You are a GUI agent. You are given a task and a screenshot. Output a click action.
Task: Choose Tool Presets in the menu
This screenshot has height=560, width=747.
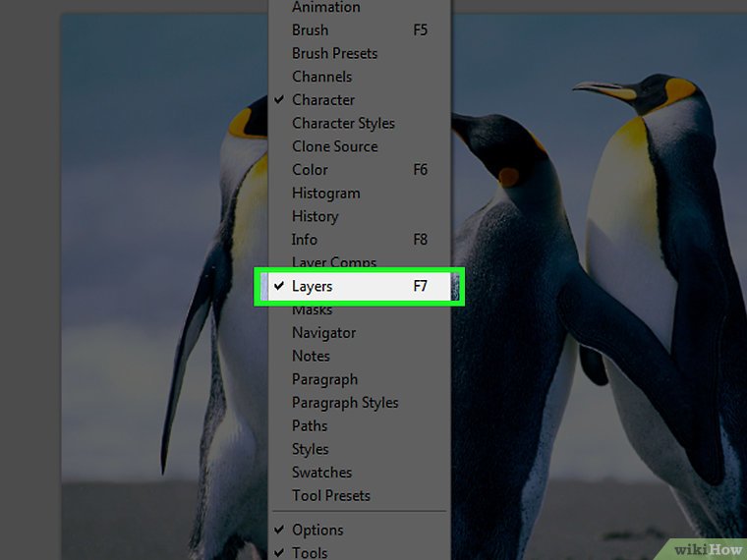330,496
